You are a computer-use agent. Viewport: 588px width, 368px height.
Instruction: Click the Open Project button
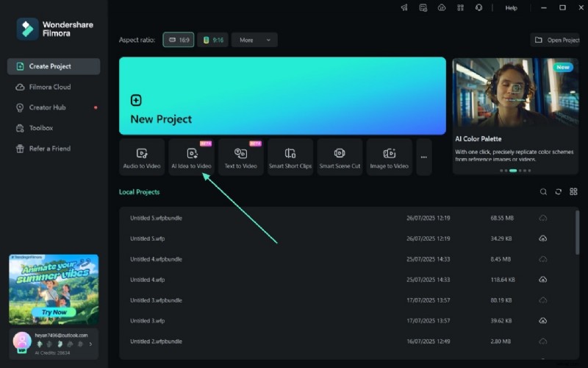coord(556,40)
